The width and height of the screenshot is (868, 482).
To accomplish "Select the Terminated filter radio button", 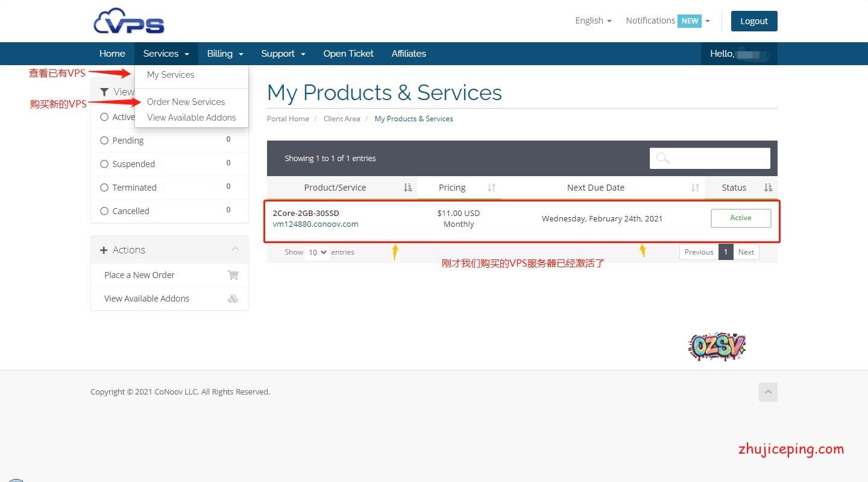I will tap(104, 188).
